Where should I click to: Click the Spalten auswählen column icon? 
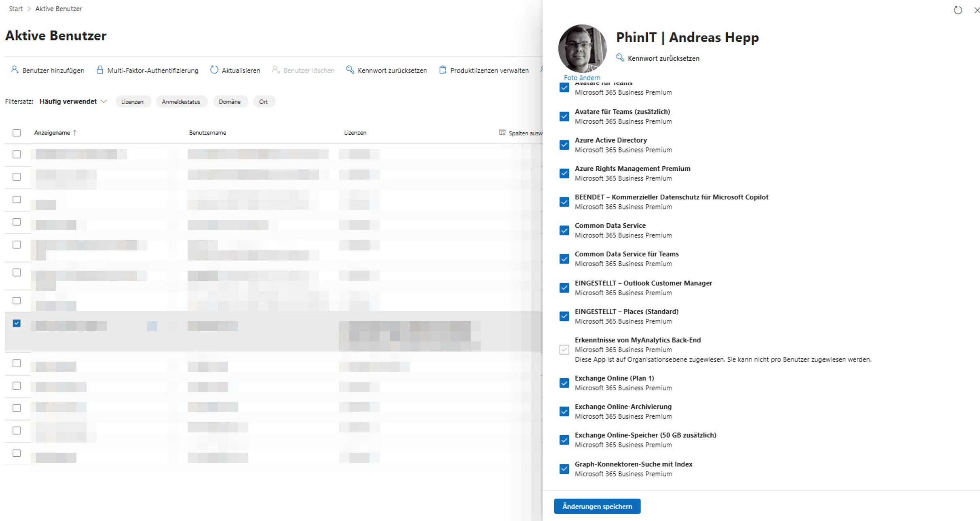pos(502,132)
